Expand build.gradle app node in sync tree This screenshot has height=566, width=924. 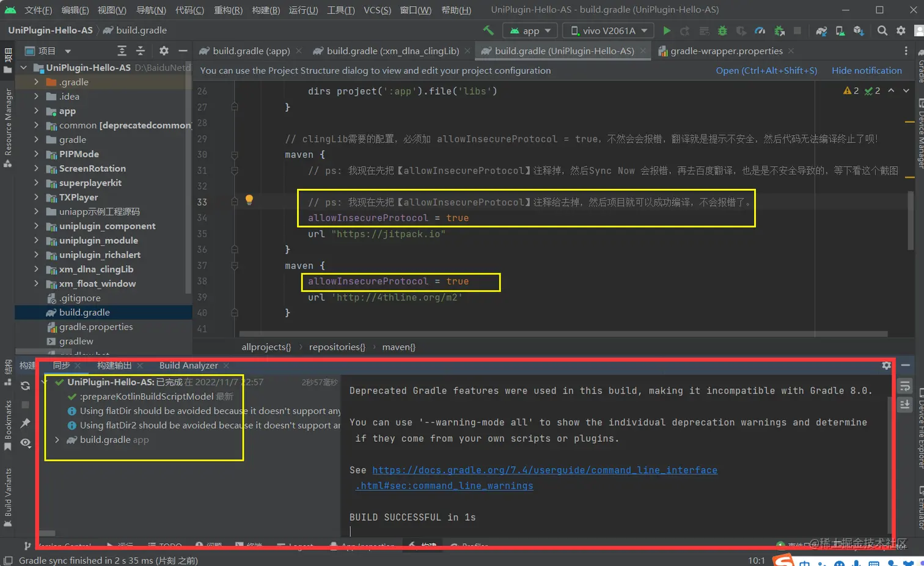pyautogui.click(x=57, y=439)
